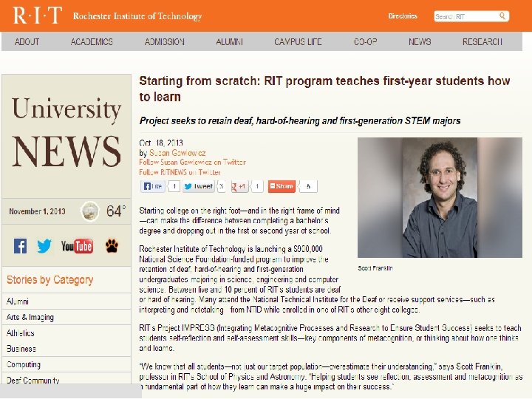Screen dimensions: 532x399
Task: Open the Co-op menu
Action: tap(366, 41)
